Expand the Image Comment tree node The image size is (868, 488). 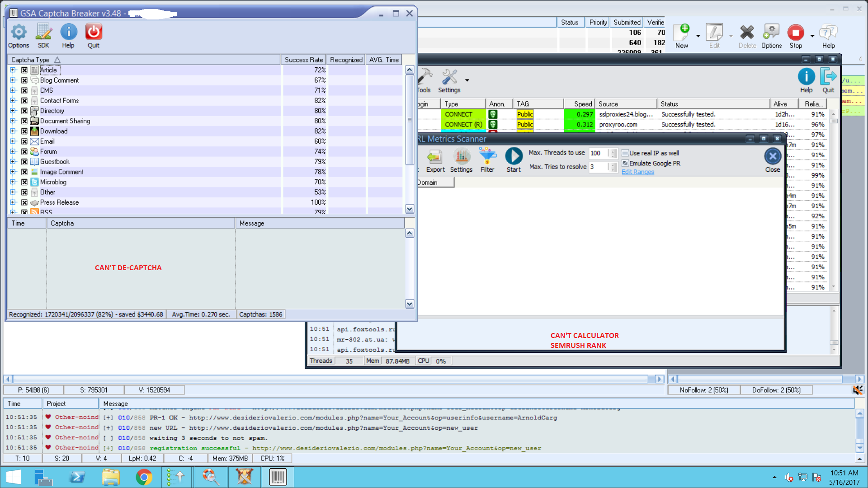coord(13,172)
